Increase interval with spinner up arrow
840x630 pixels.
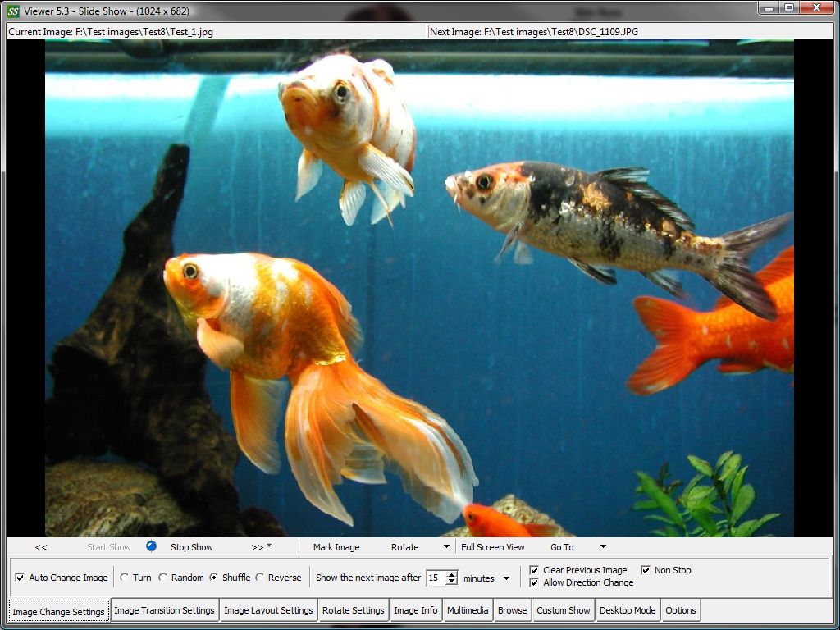coord(452,575)
